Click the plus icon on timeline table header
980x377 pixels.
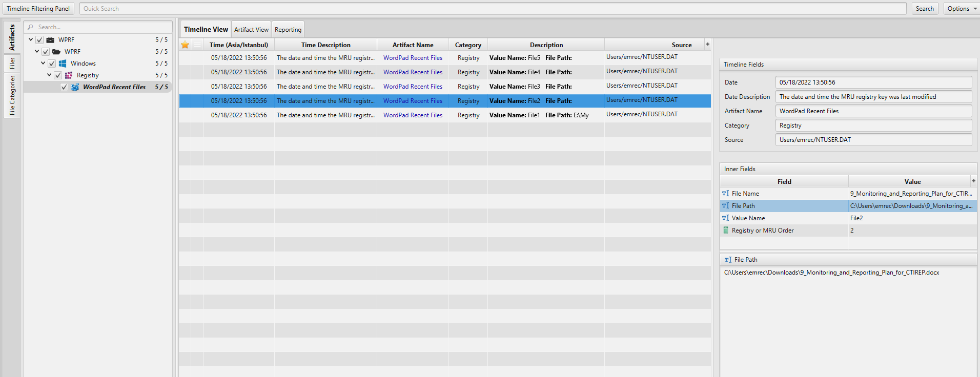708,45
